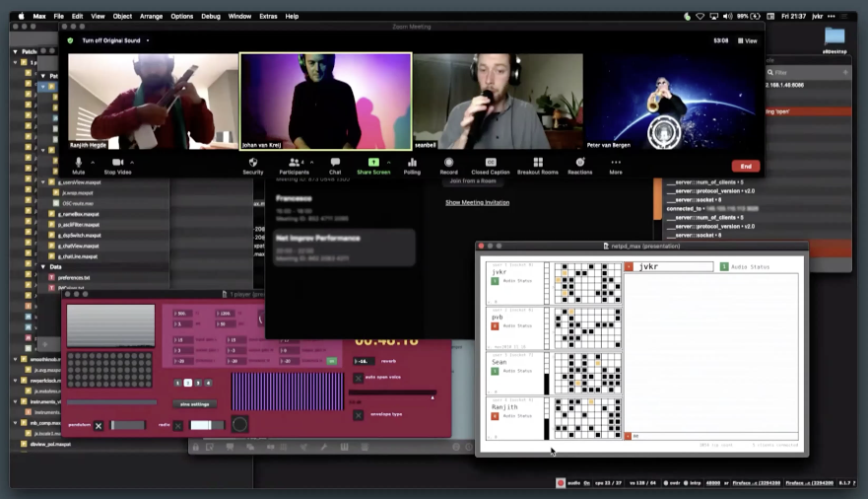Image resolution: width=868 pixels, height=499 pixels.
Task: Click the green Share Screen icon
Action: click(x=373, y=162)
